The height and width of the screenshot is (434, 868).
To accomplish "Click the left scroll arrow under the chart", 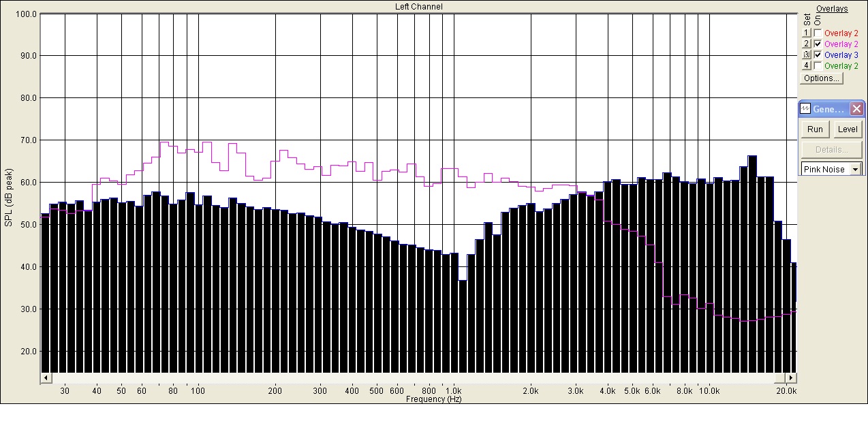I will click(46, 377).
